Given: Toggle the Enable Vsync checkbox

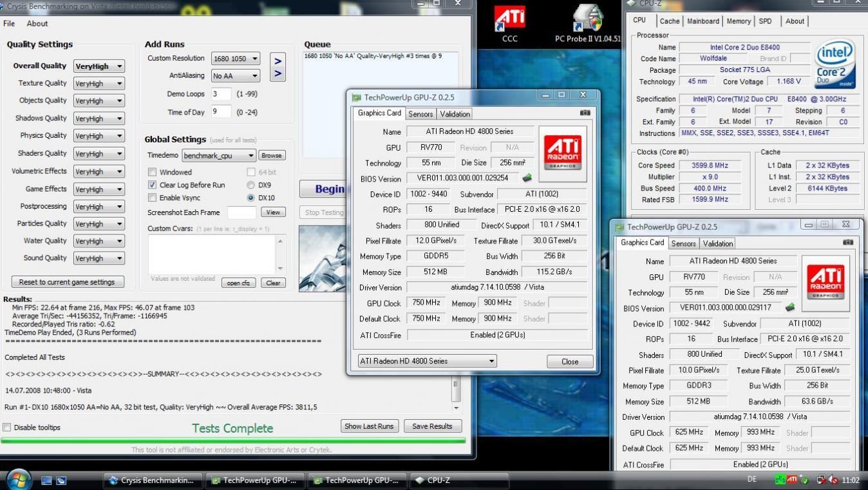Looking at the screenshot, I should (x=152, y=198).
